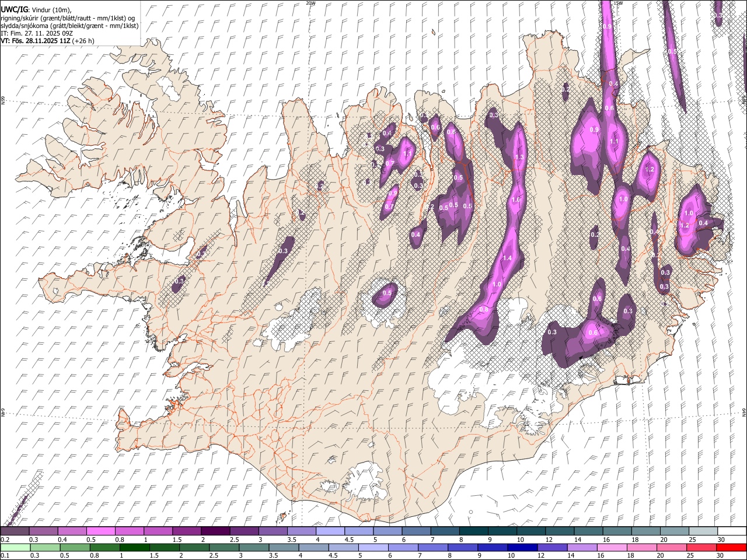Click the grey-green 3 swatch in lower legend
Viewport: 747px width, 560px height.
(254, 547)
